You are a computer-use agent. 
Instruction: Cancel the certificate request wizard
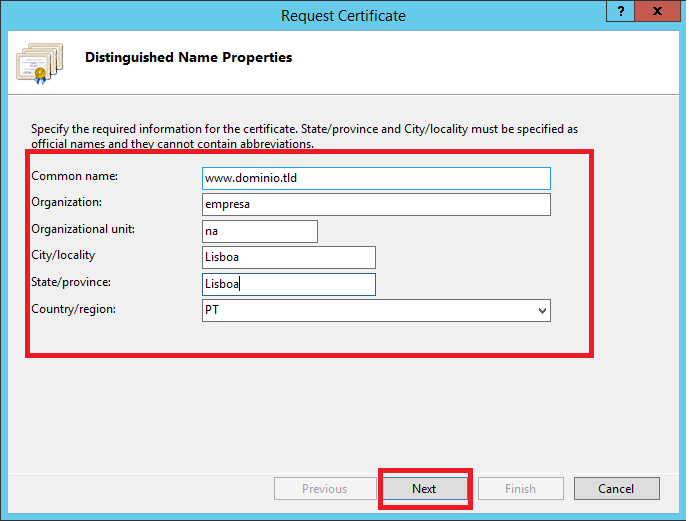tap(616, 489)
